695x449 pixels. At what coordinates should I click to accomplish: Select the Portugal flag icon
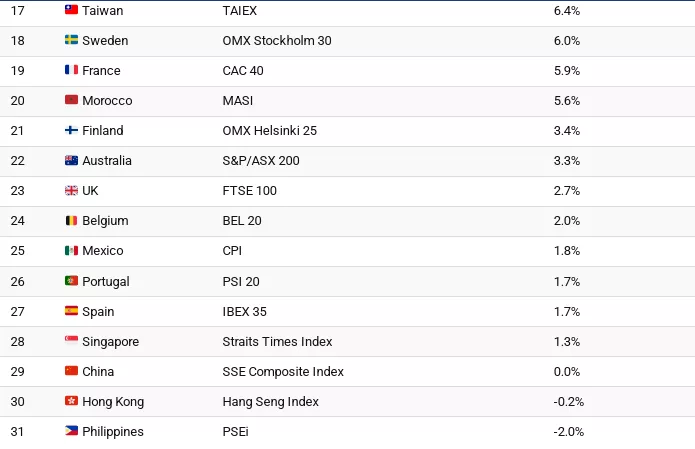click(71, 281)
